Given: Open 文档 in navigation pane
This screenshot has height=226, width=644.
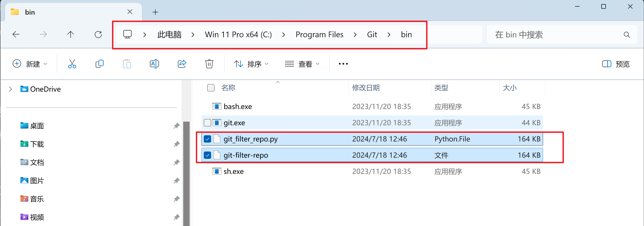Looking at the screenshot, I should point(32,162).
